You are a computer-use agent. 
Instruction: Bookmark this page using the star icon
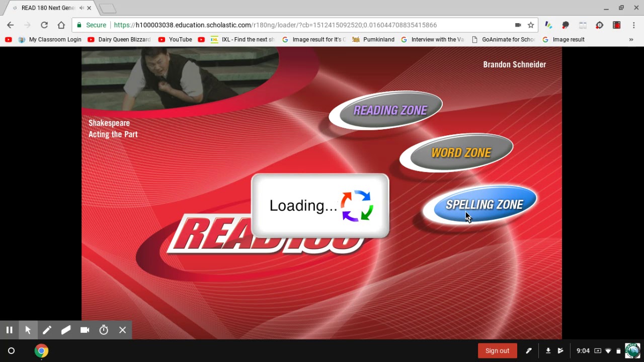tap(531, 25)
